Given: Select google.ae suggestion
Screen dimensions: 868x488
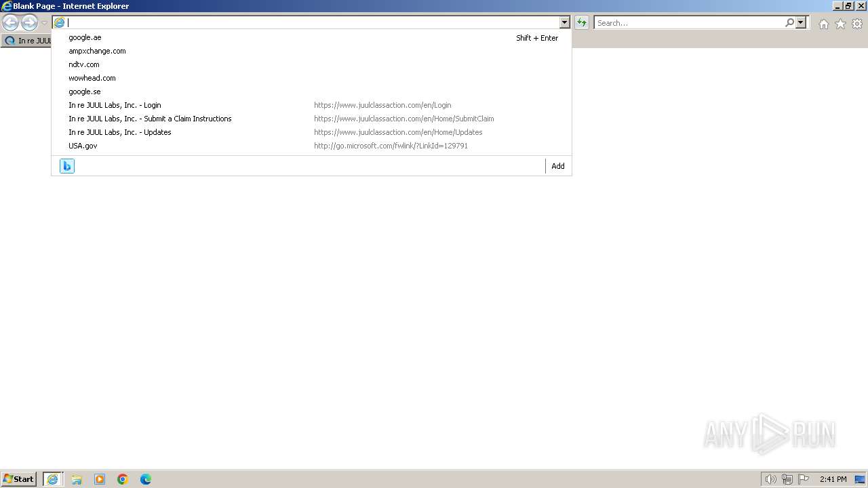Looking at the screenshot, I should coord(311,37).
